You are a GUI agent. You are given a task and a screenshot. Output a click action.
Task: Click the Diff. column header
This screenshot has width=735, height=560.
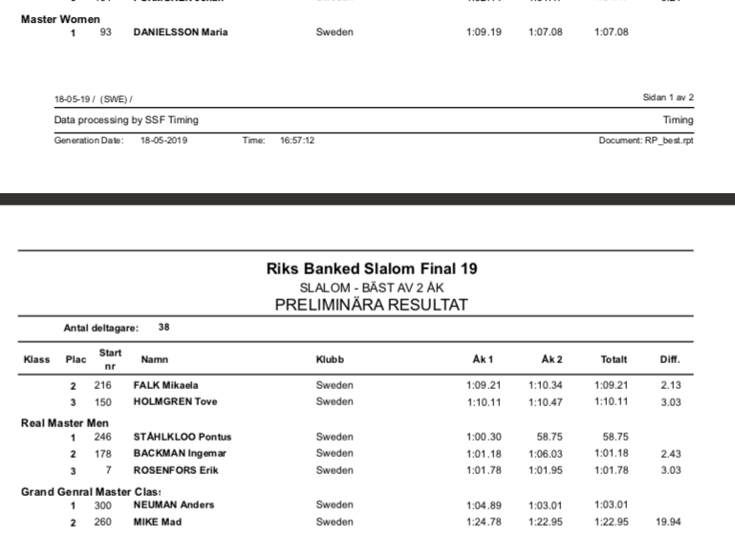pyautogui.click(x=670, y=359)
